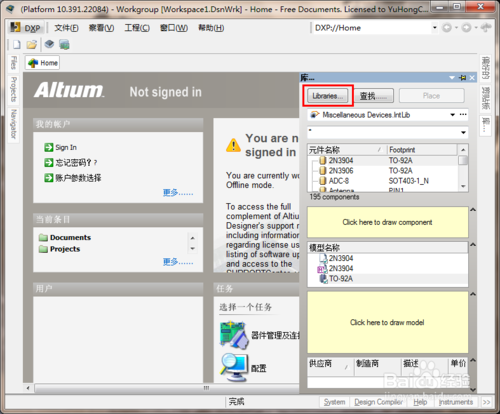
Task: Collapse the model preview section chevron
Action: coord(473,294)
